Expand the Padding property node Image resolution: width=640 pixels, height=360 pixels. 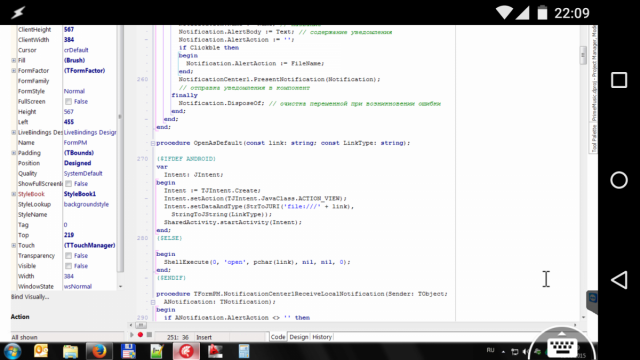click(13, 153)
